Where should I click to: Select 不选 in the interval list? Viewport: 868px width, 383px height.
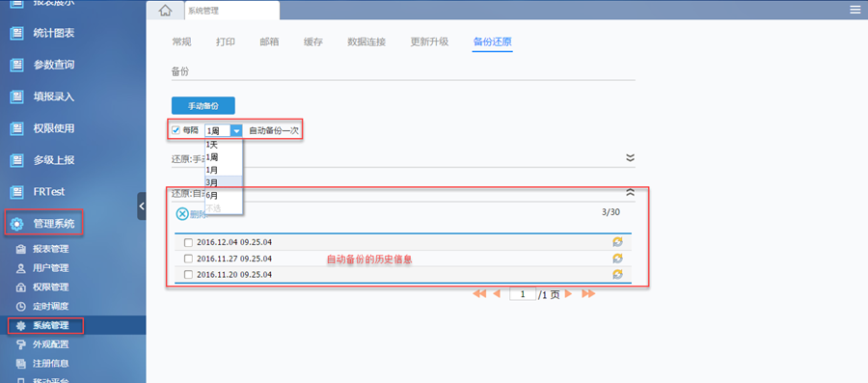(x=224, y=208)
